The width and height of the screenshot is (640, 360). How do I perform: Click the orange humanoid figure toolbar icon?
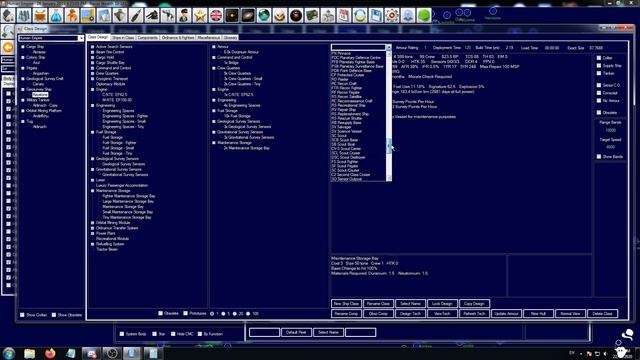click(x=72, y=16)
